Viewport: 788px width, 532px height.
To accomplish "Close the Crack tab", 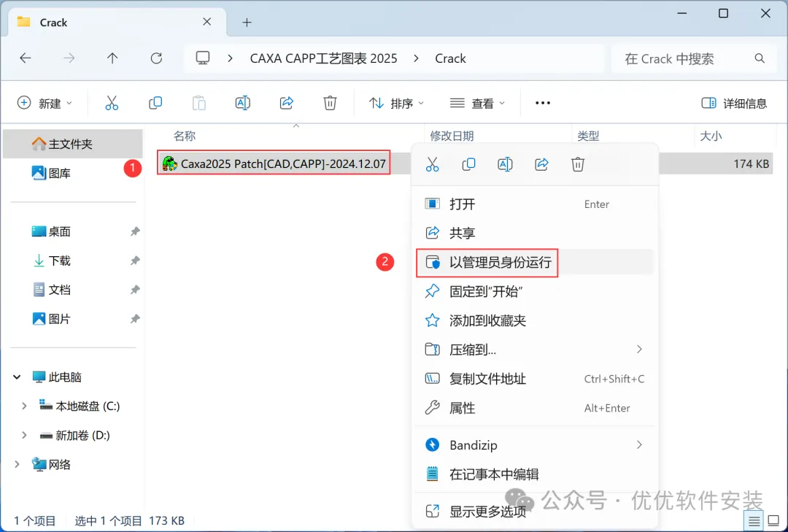I will coord(206,22).
